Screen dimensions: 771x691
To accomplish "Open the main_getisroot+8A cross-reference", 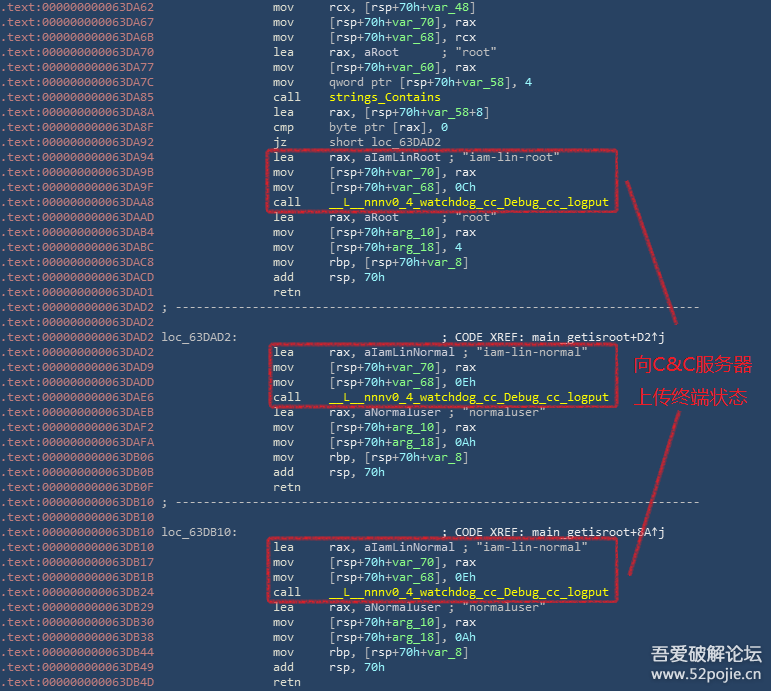I will (x=598, y=532).
